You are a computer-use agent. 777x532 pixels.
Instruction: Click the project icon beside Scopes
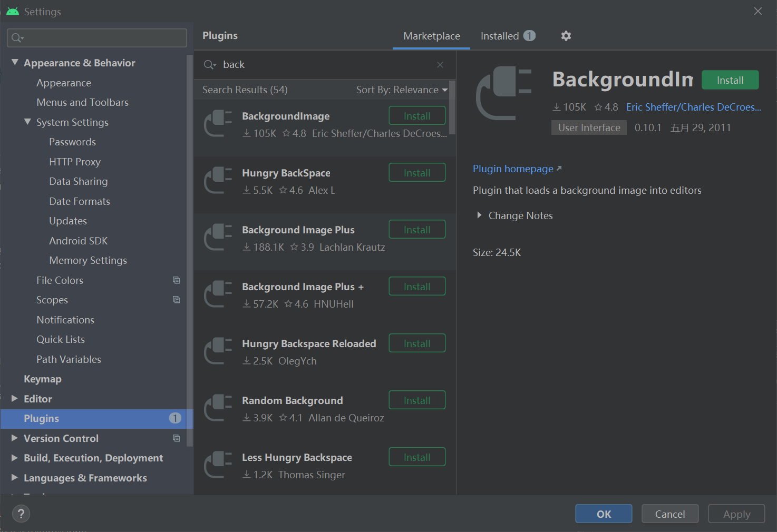(176, 299)
